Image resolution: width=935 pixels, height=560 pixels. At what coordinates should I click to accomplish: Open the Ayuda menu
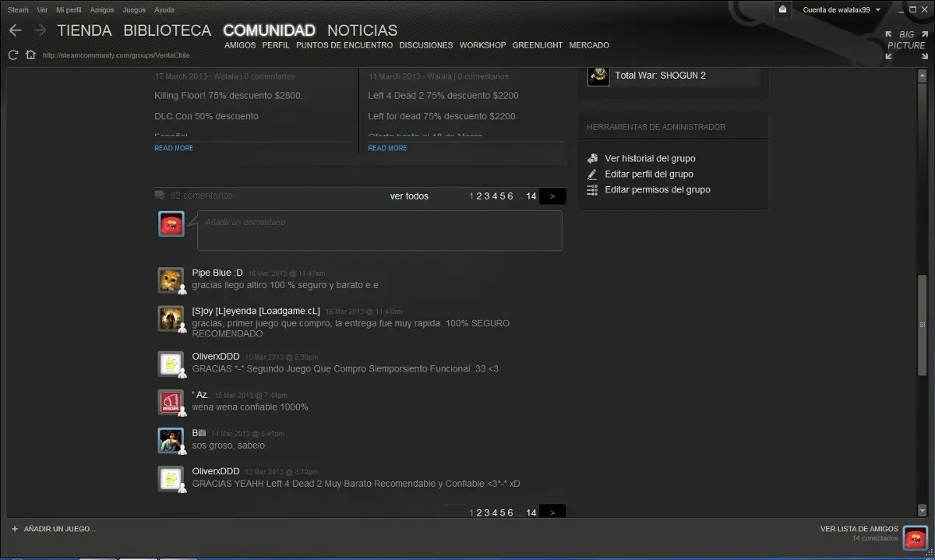click(x=164, y=10)
